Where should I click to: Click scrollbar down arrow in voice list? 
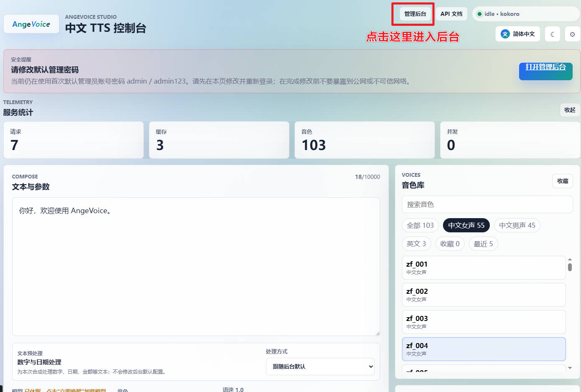point(570,368)
